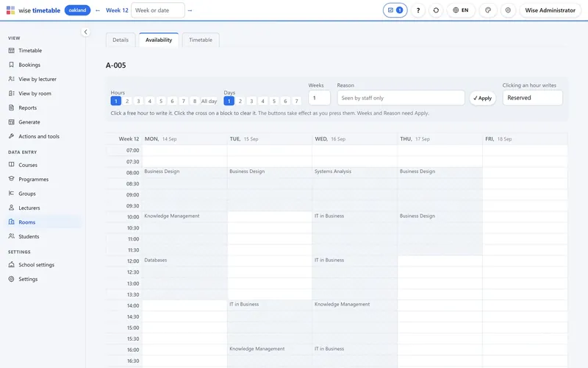Open the help question mark icon
The image size is (588, 368).
(418, 10)
